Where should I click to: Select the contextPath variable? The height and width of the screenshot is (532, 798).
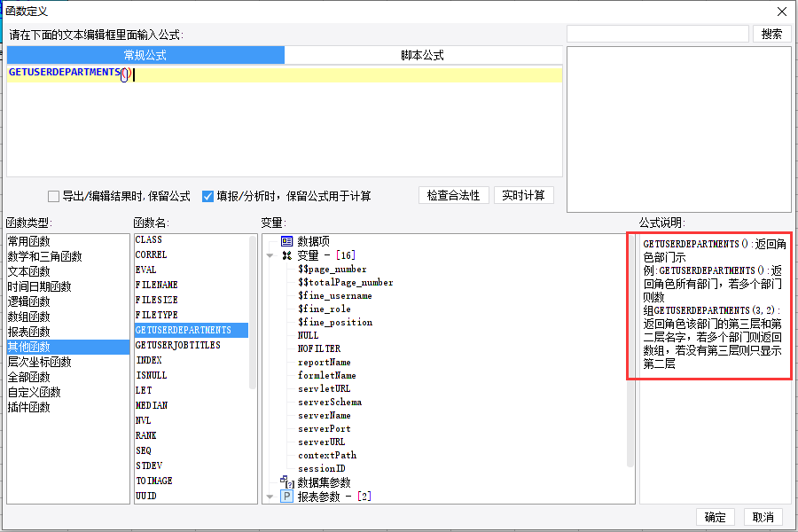coord(327,456)
